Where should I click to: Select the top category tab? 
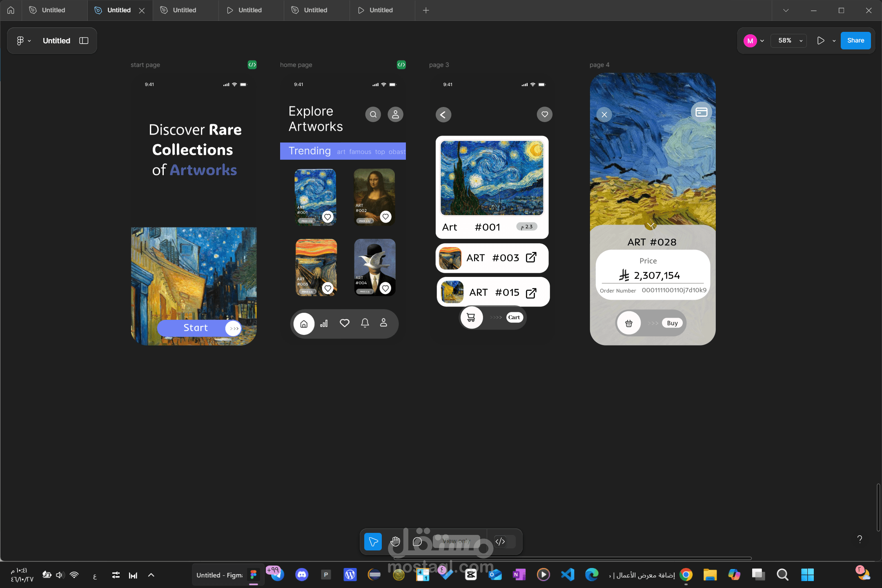[380, 152]
